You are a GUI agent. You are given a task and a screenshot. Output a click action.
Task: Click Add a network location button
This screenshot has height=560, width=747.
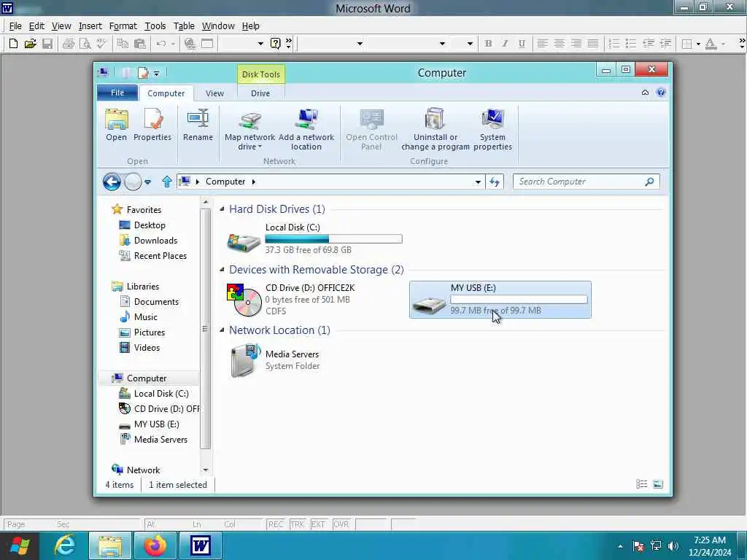(x=306, y=130)
